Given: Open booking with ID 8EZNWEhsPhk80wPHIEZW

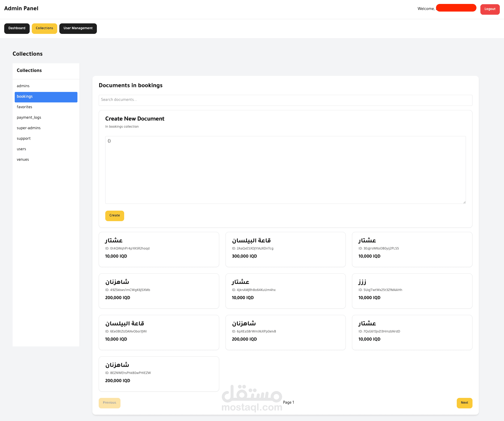Looking at the screenshot, I should pyautogui.click(x=159, y=374).
